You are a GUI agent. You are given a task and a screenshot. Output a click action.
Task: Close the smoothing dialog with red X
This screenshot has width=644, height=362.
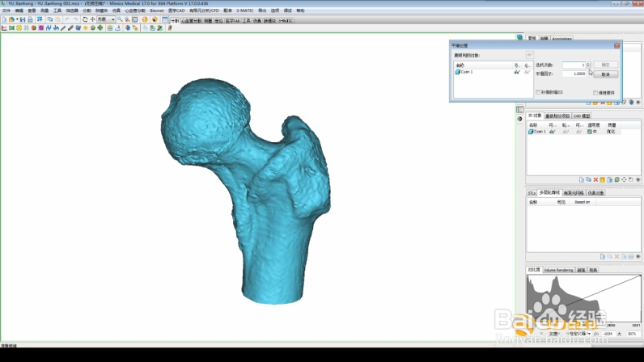click(x=616, y=45)
